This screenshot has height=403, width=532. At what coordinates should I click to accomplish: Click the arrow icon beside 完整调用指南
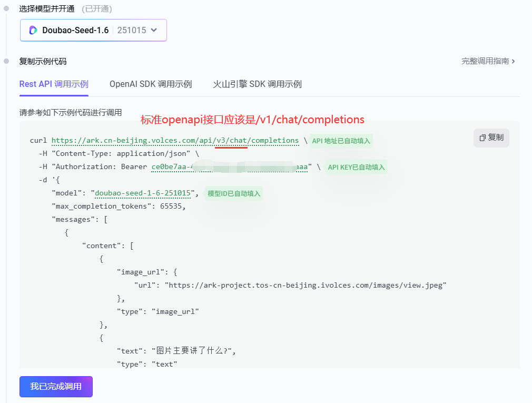point(514,61)
